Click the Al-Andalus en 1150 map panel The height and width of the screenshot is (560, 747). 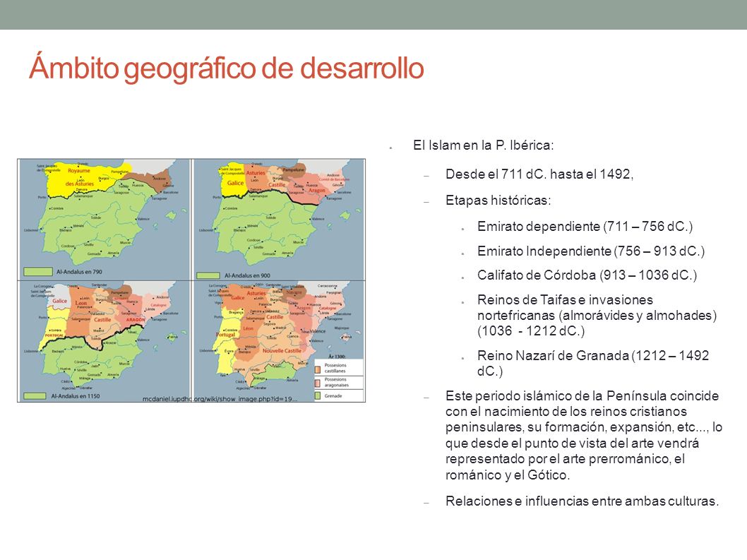(x=104, y=341)
